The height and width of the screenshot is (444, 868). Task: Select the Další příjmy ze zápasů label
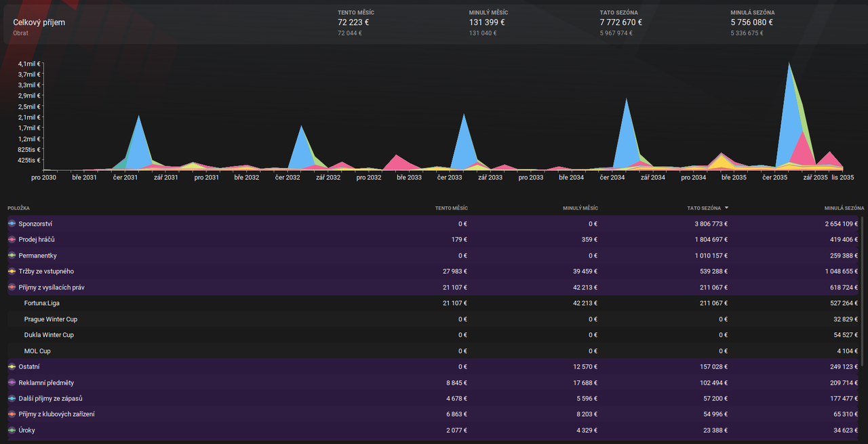point(51,399)
